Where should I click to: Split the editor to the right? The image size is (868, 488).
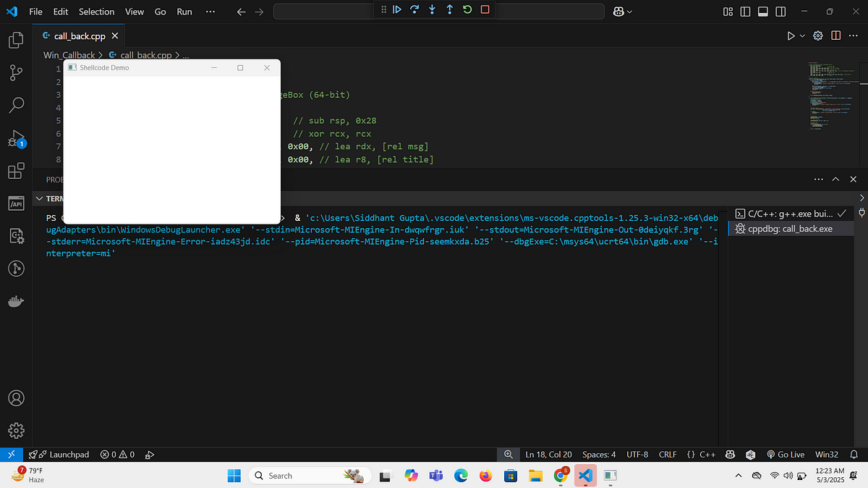pyautogui.click(x=835, y=35)
